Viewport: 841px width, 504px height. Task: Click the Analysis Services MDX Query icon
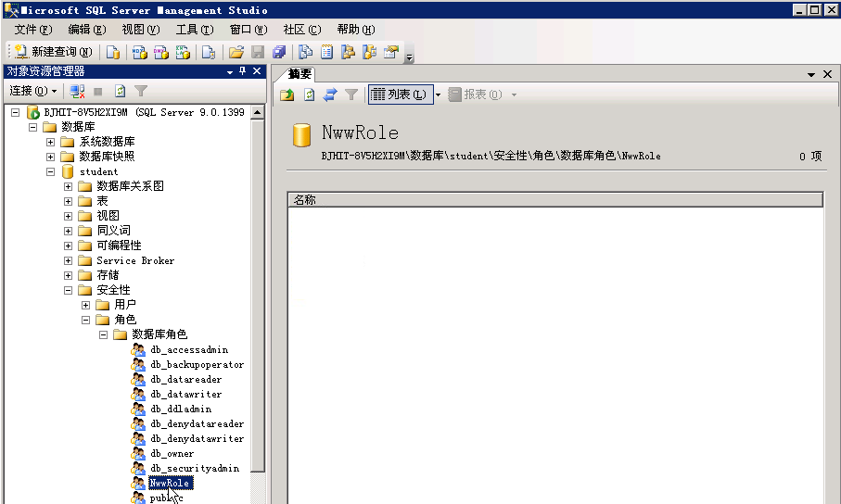click(139, 52)
